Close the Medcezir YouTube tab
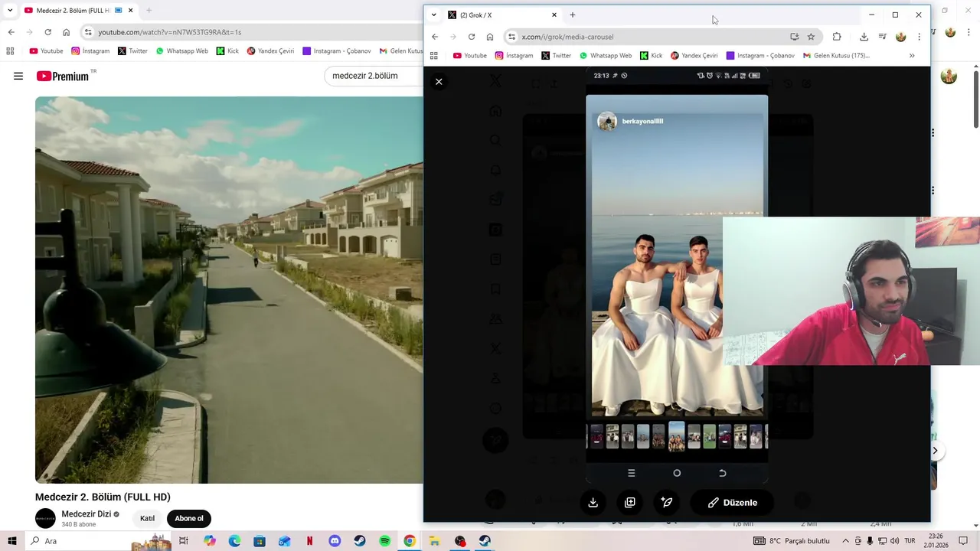This screenshot has width=980, height=551. coord(131,11)
